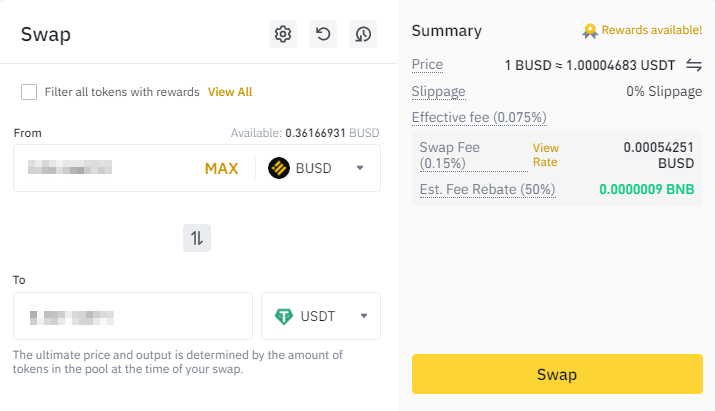Click the rewards medal icon
The image size is (715, 411).
tap(592, 31)
